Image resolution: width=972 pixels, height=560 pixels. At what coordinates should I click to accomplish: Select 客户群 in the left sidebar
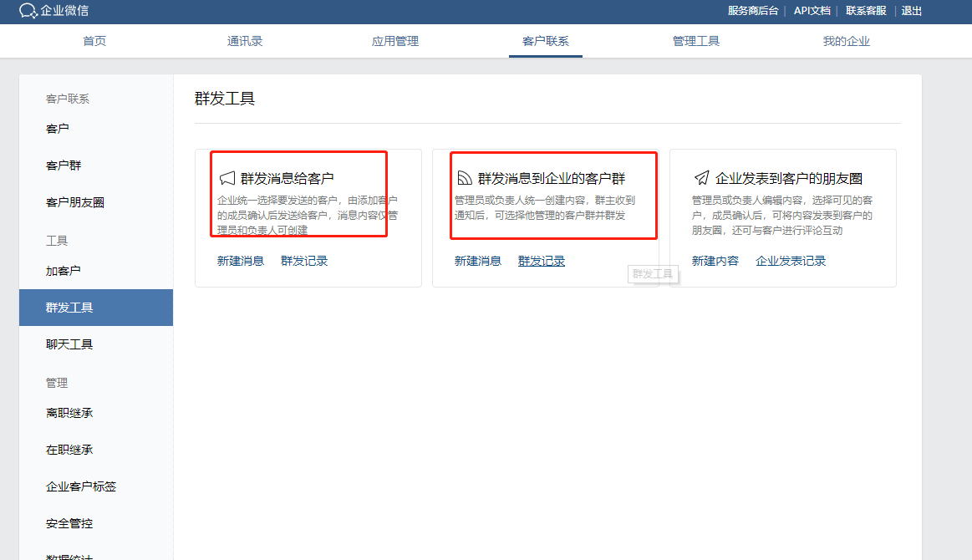[64, 165]
